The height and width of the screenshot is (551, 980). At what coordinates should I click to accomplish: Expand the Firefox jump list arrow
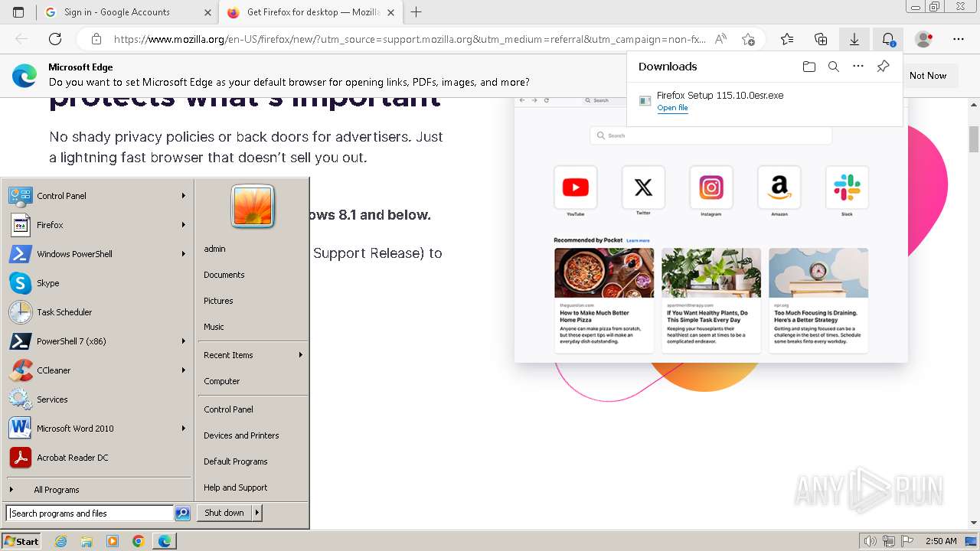(x=184, y=225)
